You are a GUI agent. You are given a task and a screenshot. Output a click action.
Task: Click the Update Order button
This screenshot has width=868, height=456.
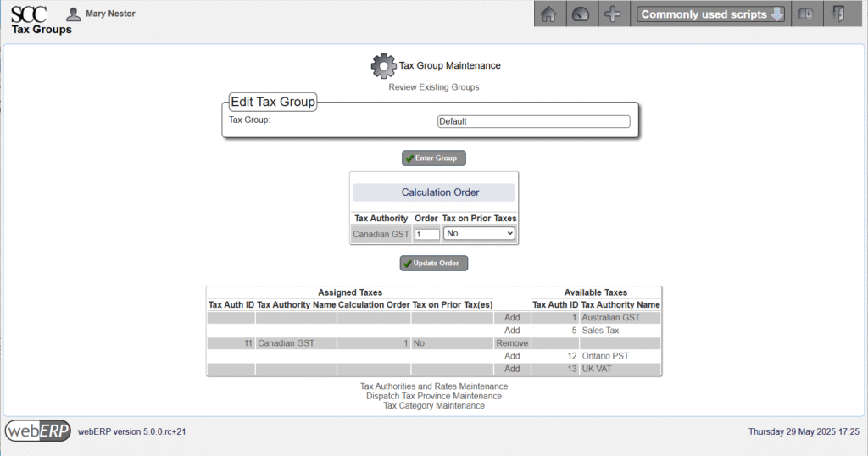pos(433,264)
